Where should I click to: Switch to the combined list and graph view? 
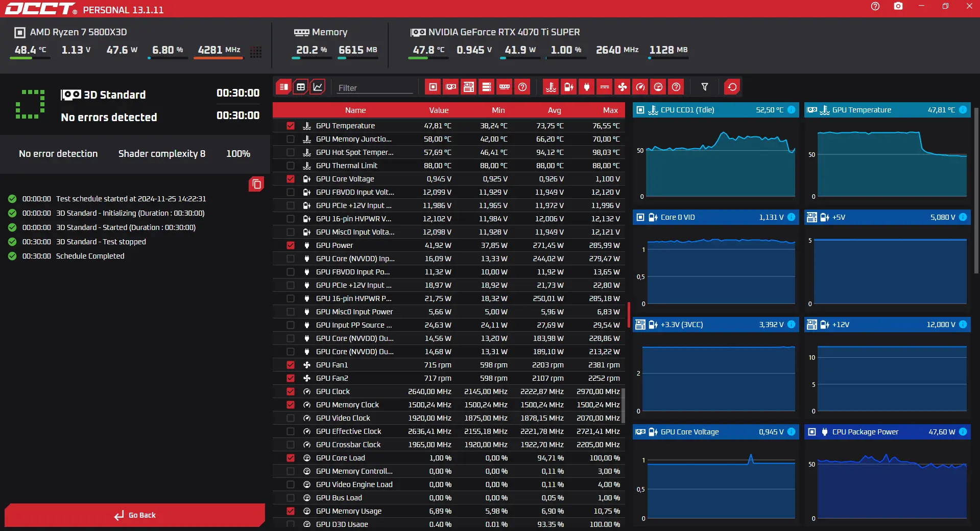click(x=284, y=87)
